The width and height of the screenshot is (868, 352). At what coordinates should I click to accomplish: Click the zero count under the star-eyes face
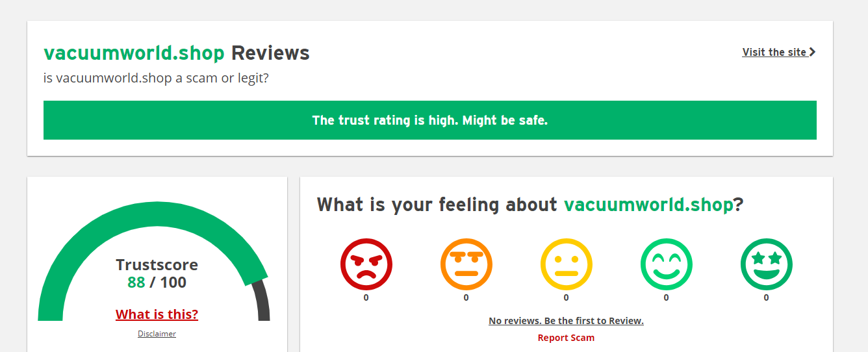[x=767, y=297]
